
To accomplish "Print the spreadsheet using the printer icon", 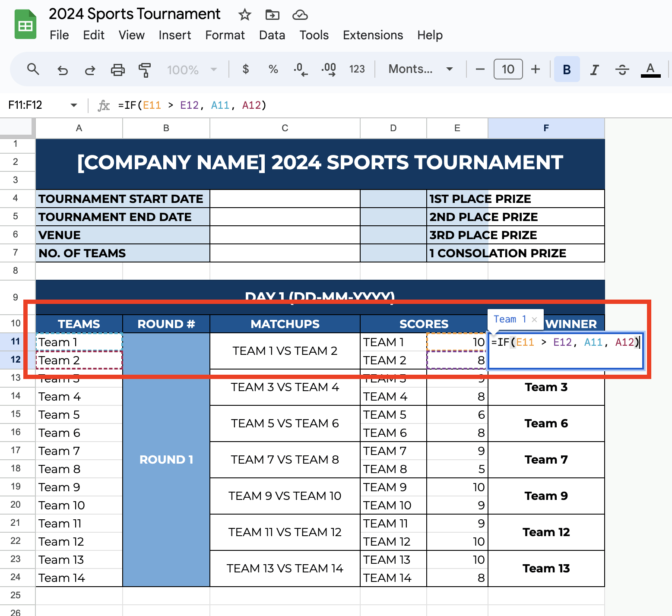I will pyautogui.click(x=117, y=69).
